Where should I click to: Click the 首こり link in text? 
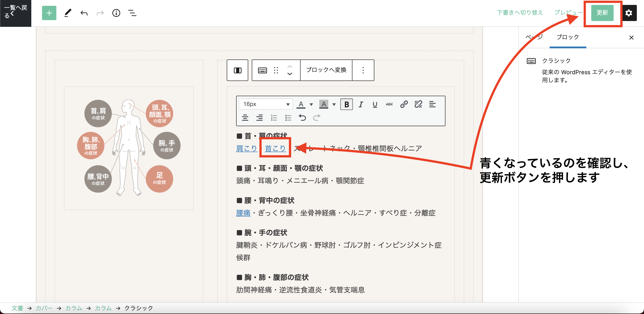click(275, 148)
